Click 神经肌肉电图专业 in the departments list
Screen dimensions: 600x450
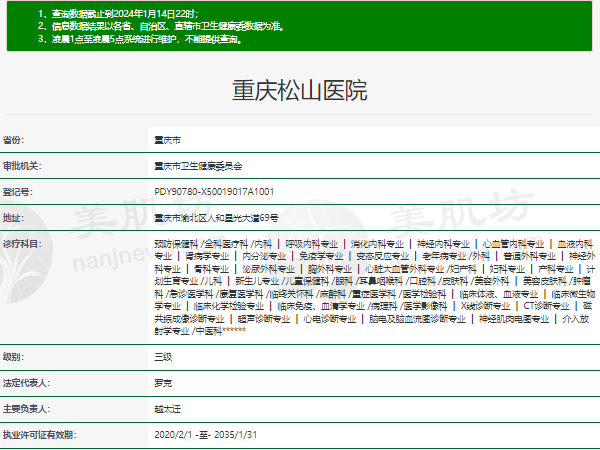tap(514, 319)
